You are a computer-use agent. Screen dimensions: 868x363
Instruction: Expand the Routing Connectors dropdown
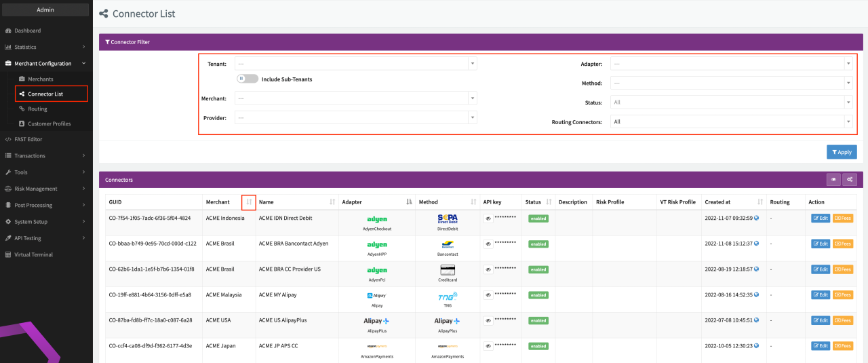(731, 122)
